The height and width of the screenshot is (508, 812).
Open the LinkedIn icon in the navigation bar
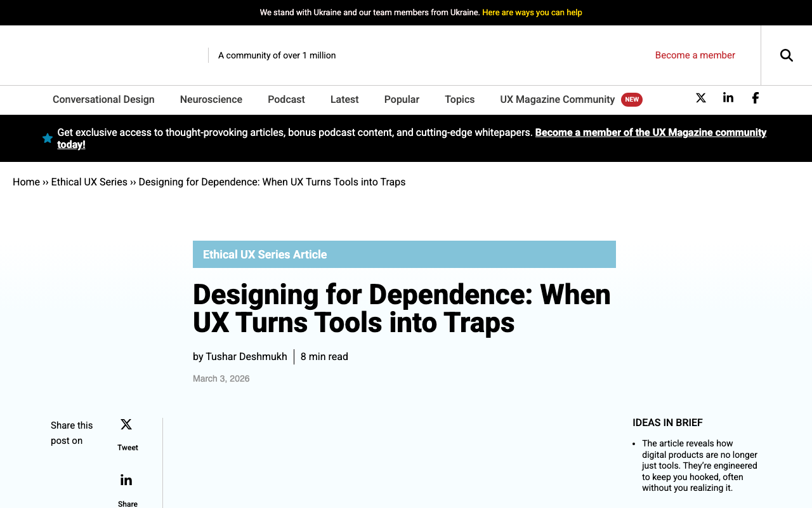coord(728,98)
